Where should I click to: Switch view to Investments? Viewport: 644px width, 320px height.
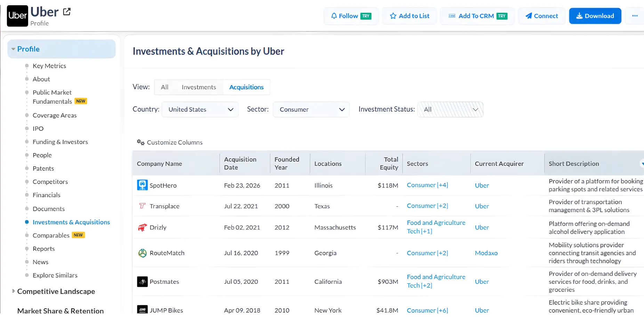tap(199, 87)
